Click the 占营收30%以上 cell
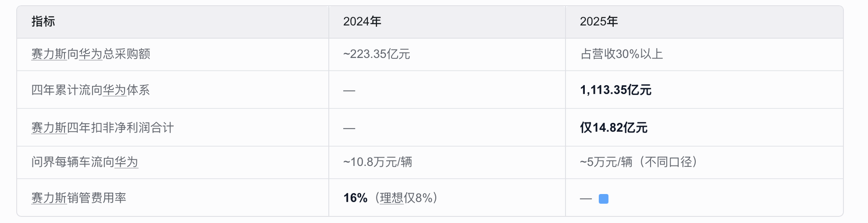 [622, 54]
